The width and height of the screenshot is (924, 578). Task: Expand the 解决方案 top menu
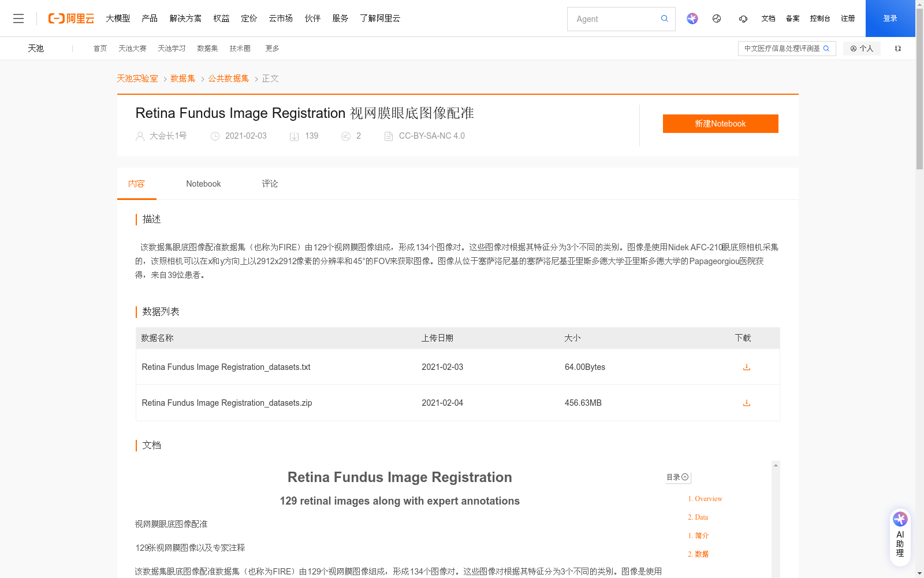tap(185, 18)
